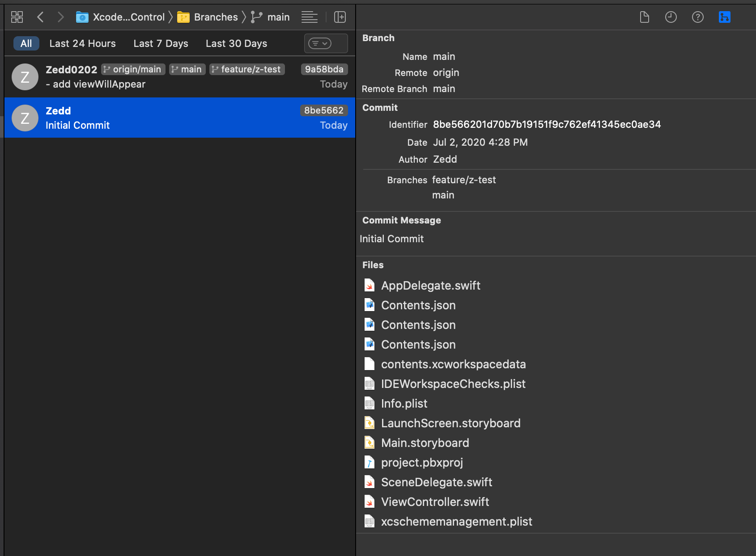756x556 pixels.
Task: Open SceneDelegate.swift from the Files list
Action: (437, 482)
